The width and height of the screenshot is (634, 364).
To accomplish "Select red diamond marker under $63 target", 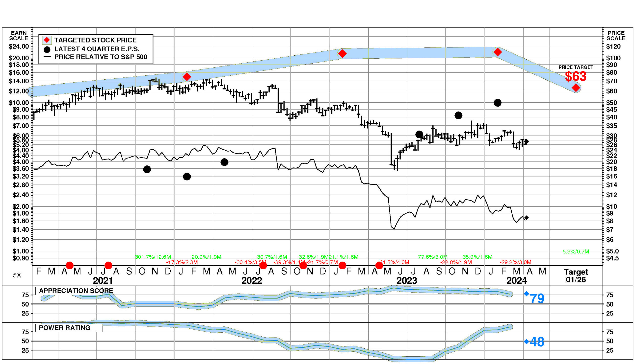I will click(x=576, y=88).
